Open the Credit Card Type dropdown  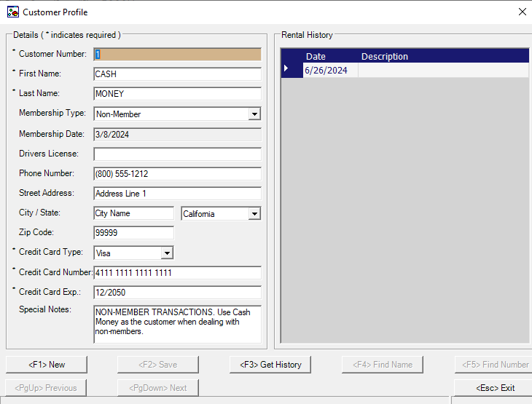[167, 253]
